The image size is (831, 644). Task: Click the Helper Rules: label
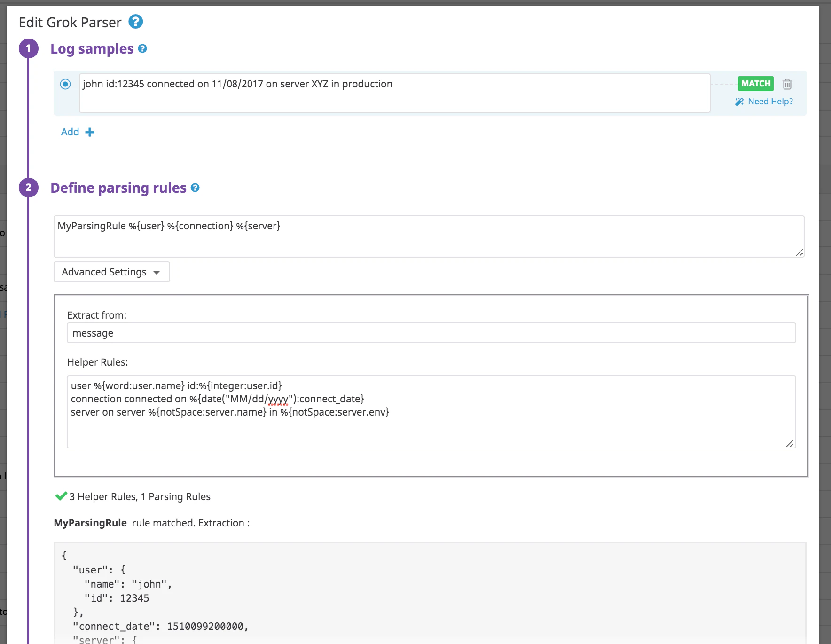coord(98,362)
